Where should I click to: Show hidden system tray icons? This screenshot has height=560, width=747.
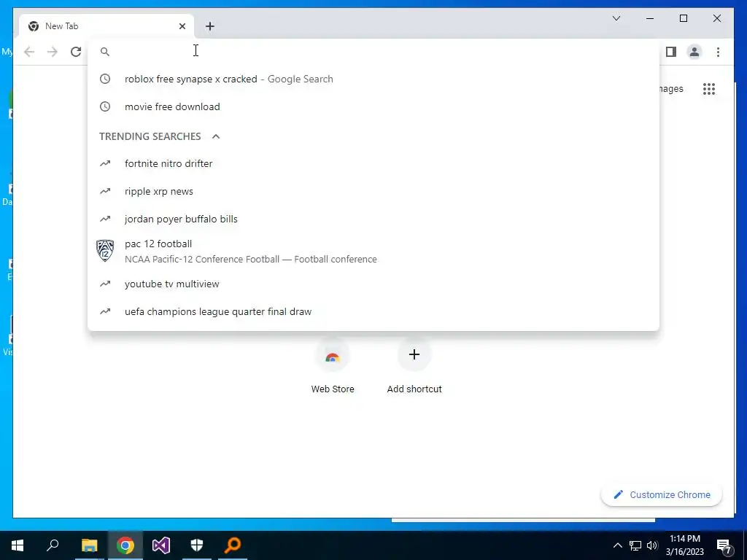pyautogui.click(x=617, y=545)
